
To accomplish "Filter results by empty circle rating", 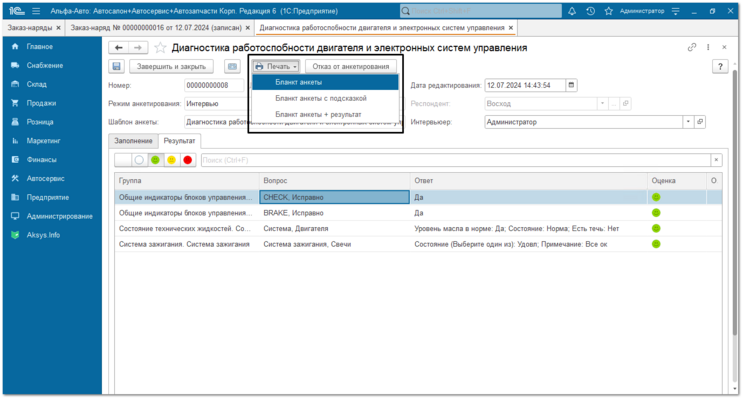I will tap(139, 160).
